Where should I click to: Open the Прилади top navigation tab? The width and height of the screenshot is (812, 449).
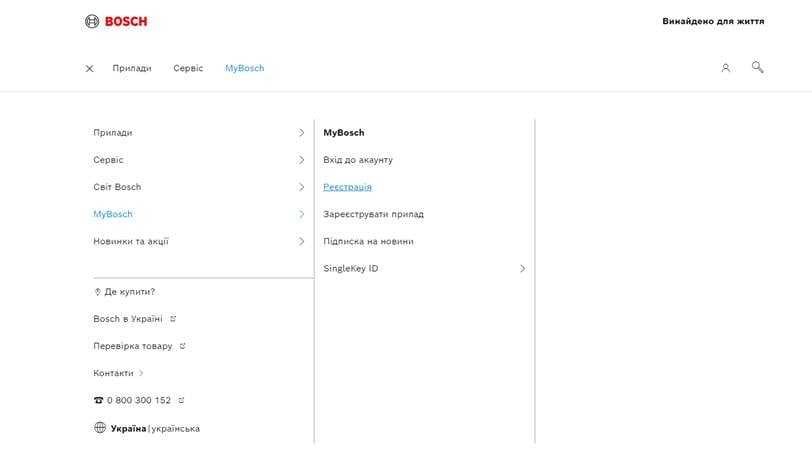tap(132, 68)
